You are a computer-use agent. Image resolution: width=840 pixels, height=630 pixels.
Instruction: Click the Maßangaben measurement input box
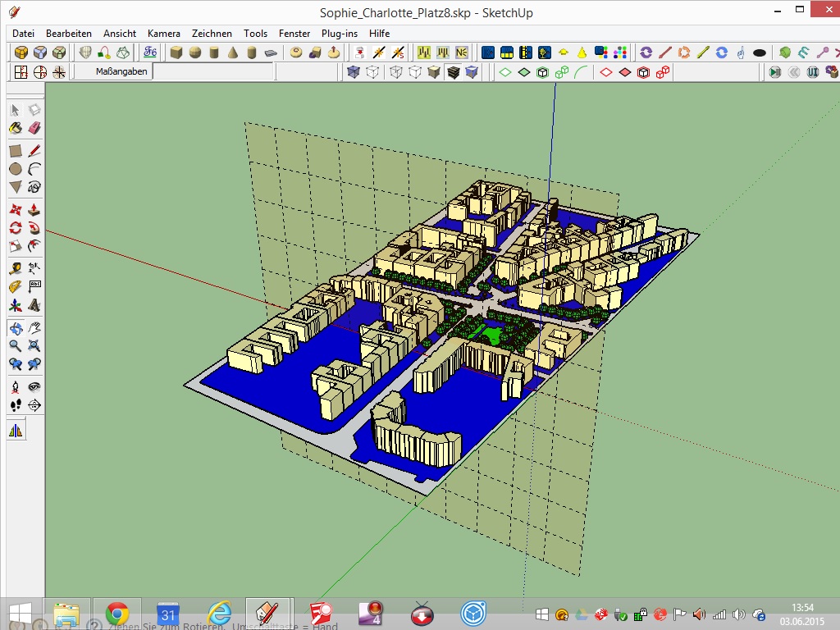213,72
